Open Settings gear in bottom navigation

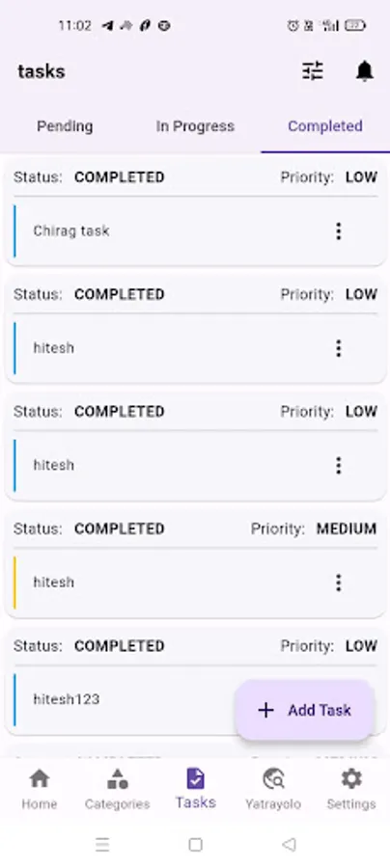[351, 789]
